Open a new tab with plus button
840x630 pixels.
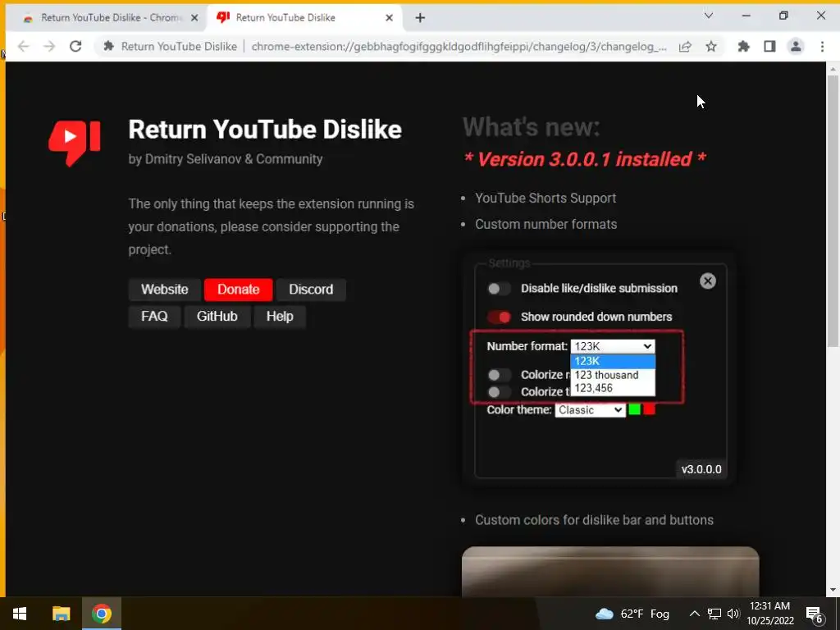tap(420, 18)
